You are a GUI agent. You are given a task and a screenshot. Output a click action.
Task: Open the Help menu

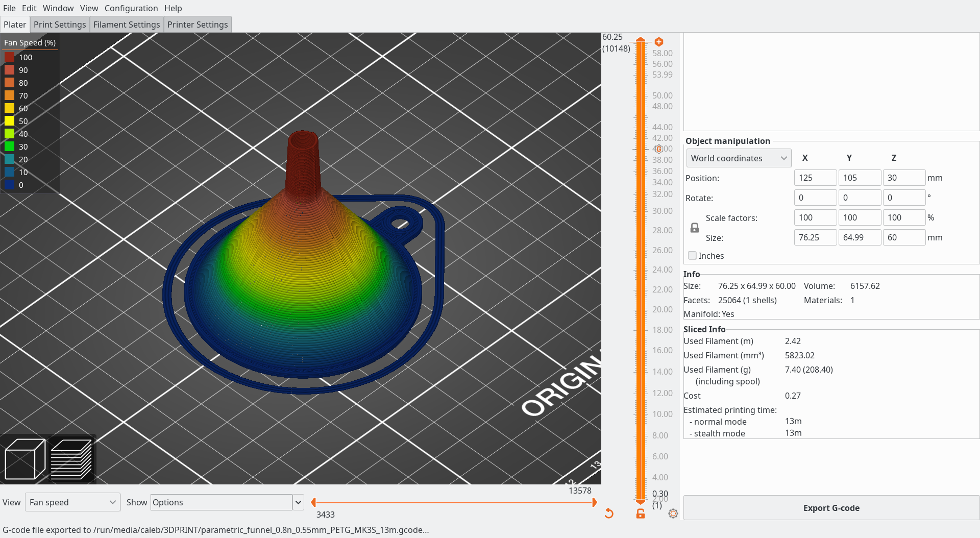pyautogui.click(x=173, y=8)
